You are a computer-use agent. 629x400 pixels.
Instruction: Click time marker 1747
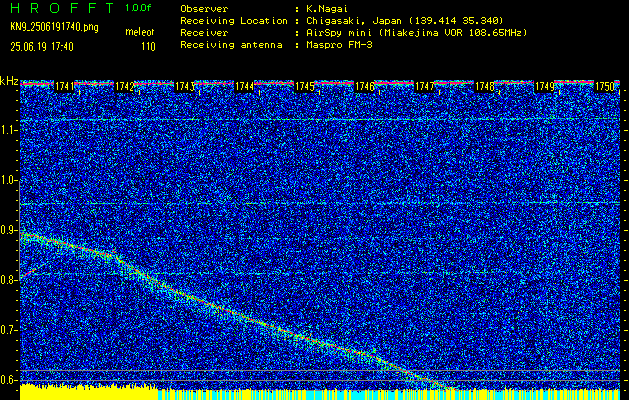pyautogui.click(x=424, y=86)
